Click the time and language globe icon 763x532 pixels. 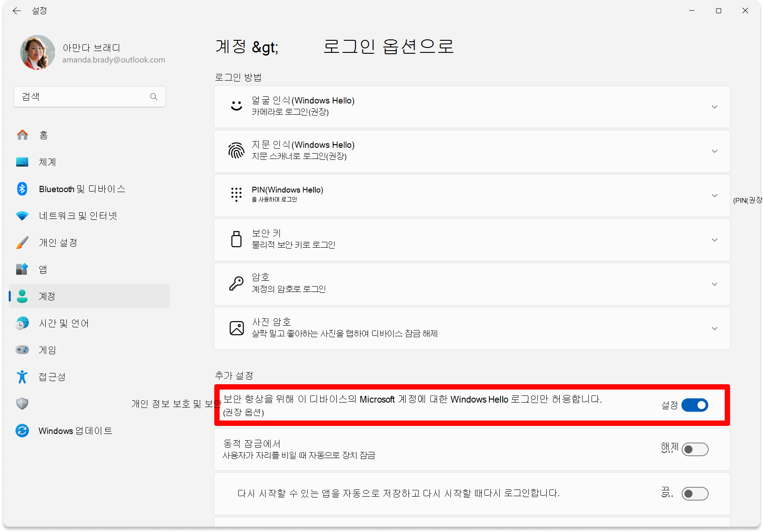pyautogui.click(x=22, y=323)
